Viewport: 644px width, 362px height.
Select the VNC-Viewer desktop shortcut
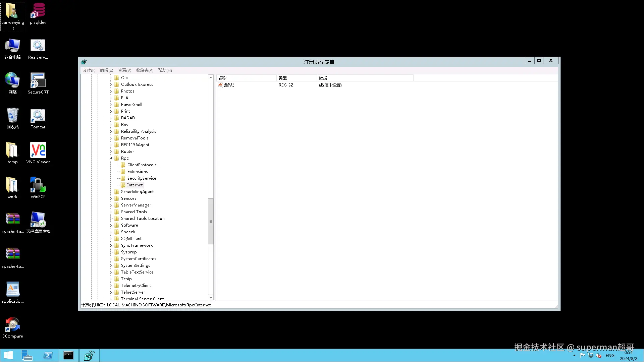38,152
